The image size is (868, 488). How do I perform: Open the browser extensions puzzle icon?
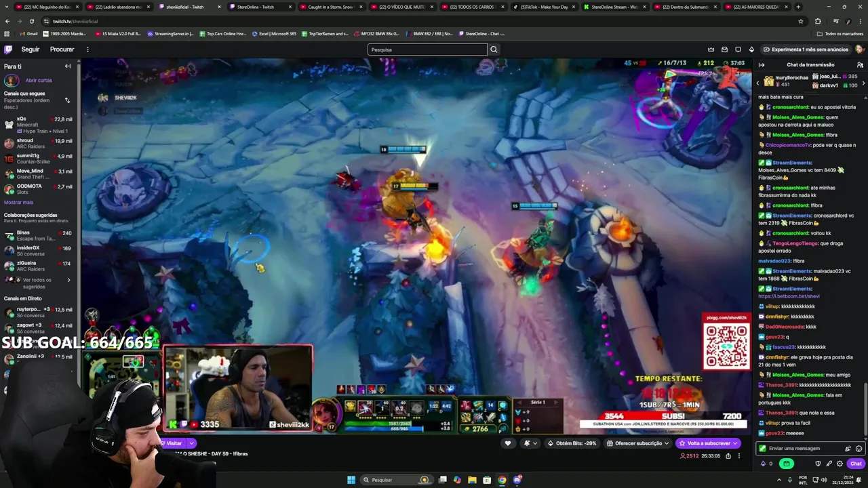pyautogui.click(x=818, y=21)
